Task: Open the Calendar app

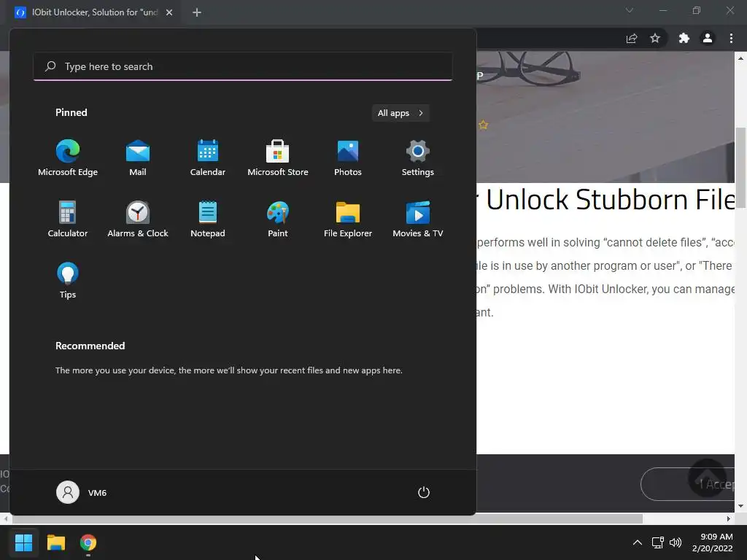Action: coord(208,157)
